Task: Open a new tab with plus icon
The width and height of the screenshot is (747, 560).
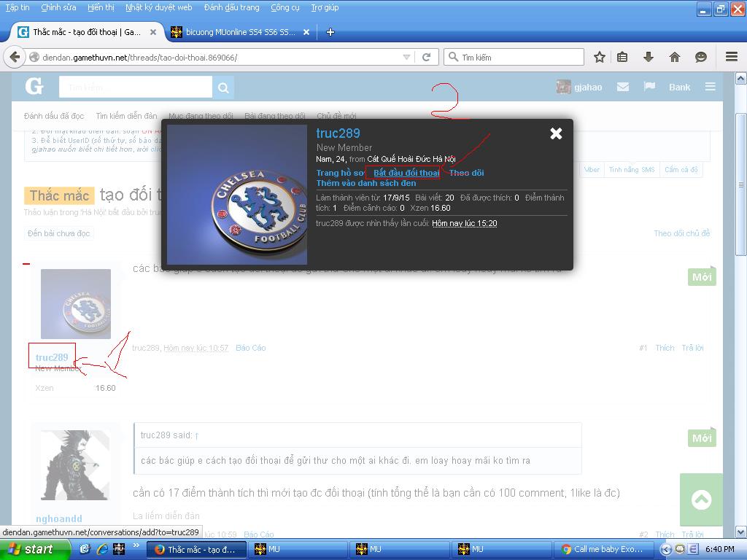Action: [x=330, y=32]
